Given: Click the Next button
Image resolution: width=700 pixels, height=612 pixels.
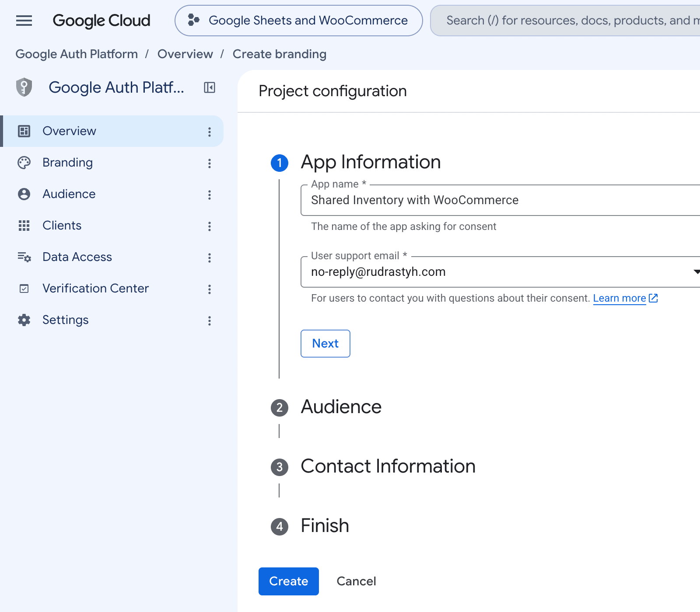Looking at the screenshot, I should [325, 344].
